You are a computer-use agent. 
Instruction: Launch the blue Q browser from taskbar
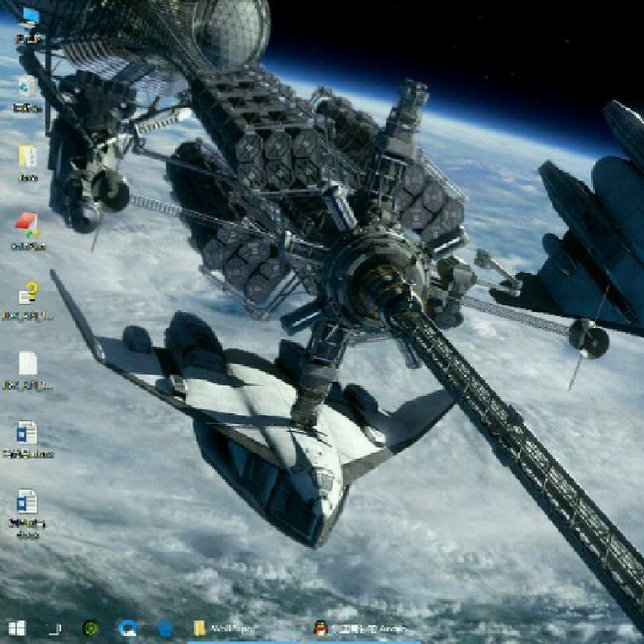point(127,628)
